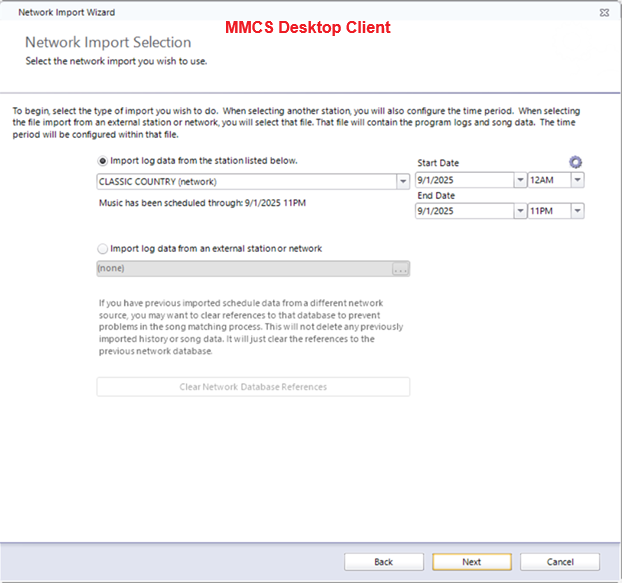Click inside the End Date text field
This screenshot has height=583, width=622.
464,211
